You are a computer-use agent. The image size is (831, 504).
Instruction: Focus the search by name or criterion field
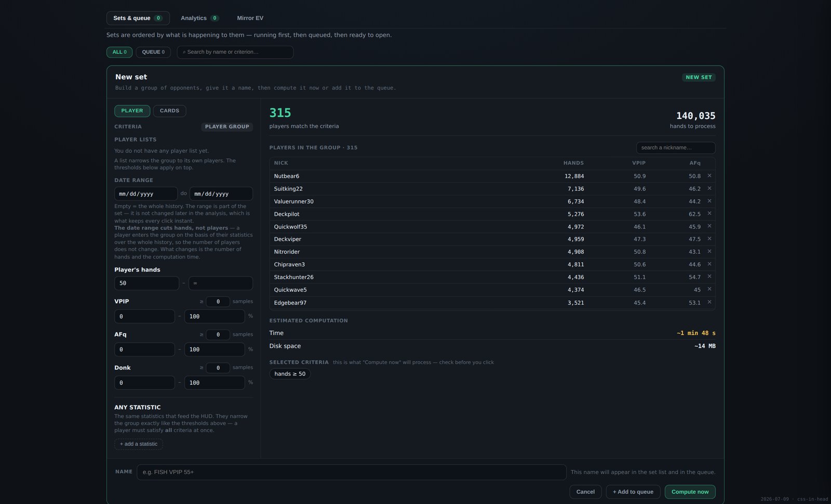click(235, 52)
